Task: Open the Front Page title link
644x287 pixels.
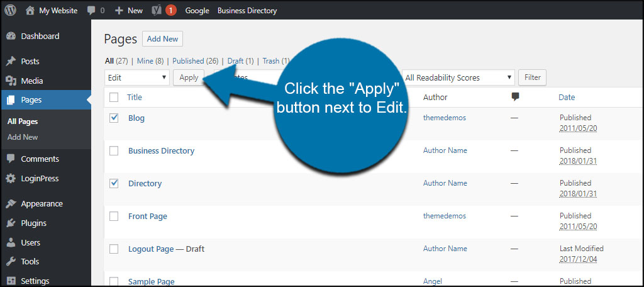Action: 147,216
